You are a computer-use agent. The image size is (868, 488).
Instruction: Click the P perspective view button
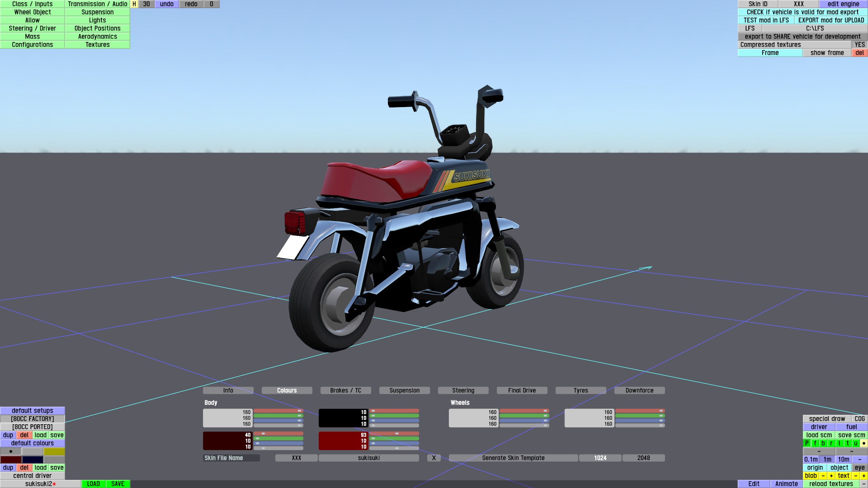pyautogui.click(x=807, y=443)
